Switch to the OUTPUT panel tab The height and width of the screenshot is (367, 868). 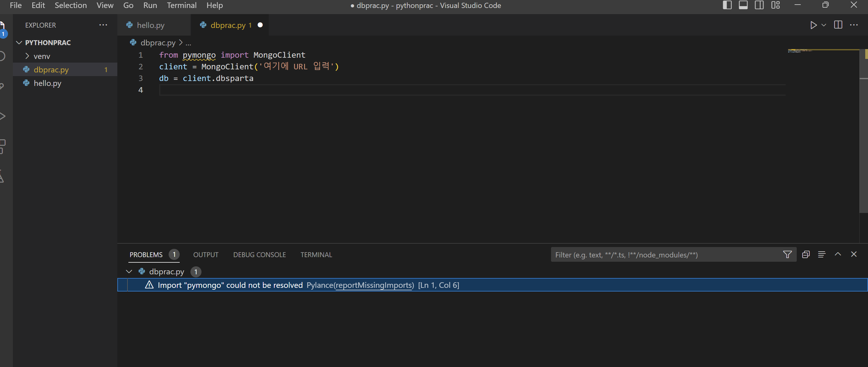pos(206,255)
